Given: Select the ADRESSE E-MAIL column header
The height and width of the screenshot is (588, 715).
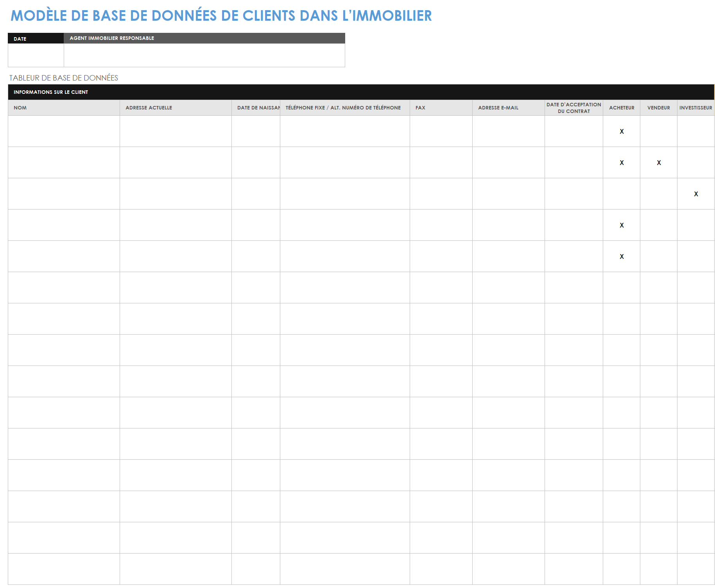Looking at the screenshot, I should 508,108.
